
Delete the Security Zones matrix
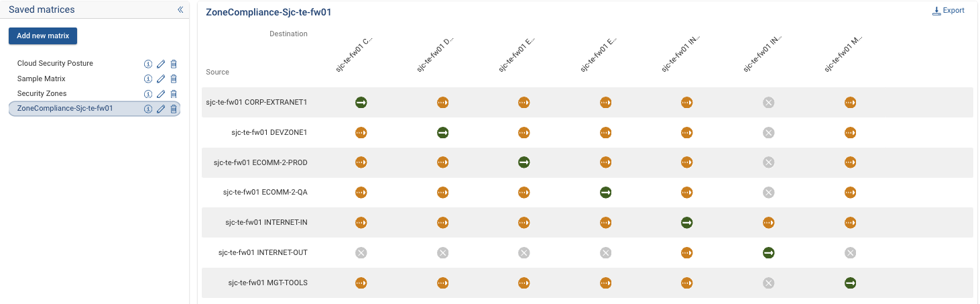point(174,94)
